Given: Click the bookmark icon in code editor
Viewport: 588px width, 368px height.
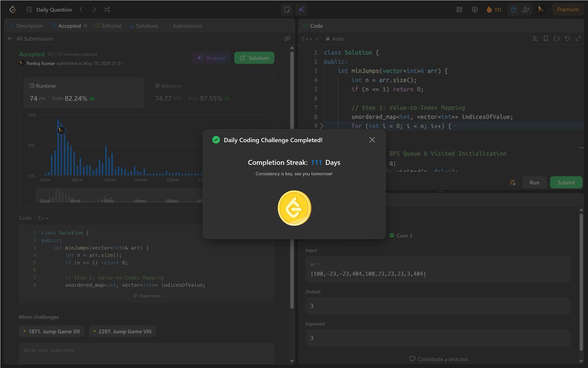Looking at the screenshot, I should point(546,38).
